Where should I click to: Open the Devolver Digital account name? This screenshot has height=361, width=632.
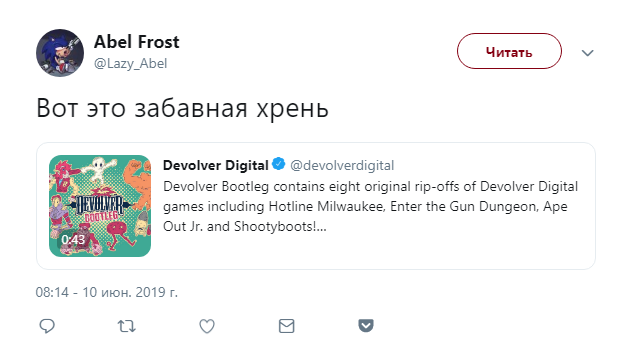tap(216, 165)
